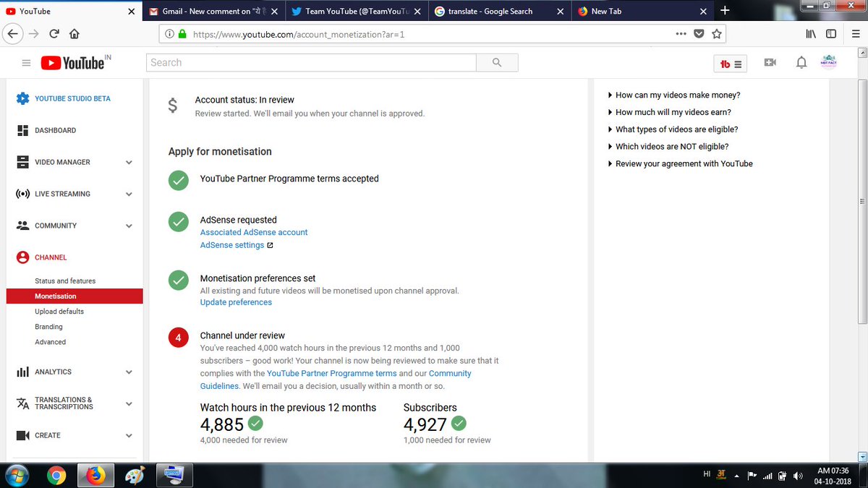
Task: Open the YouTube hamburger guide menu
Action: click(27, 63)
